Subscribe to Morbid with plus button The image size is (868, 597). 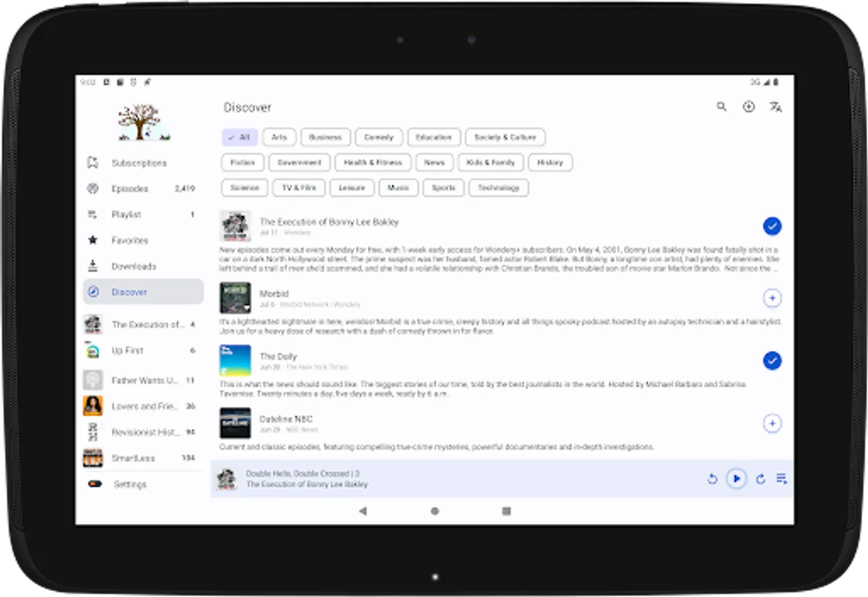(x=772, y=298)
